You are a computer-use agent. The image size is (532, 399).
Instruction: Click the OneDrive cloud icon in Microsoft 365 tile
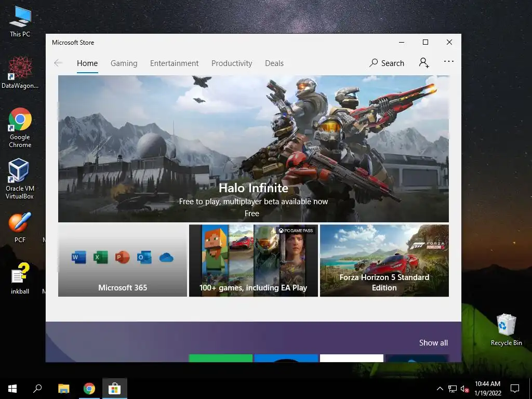166,258
